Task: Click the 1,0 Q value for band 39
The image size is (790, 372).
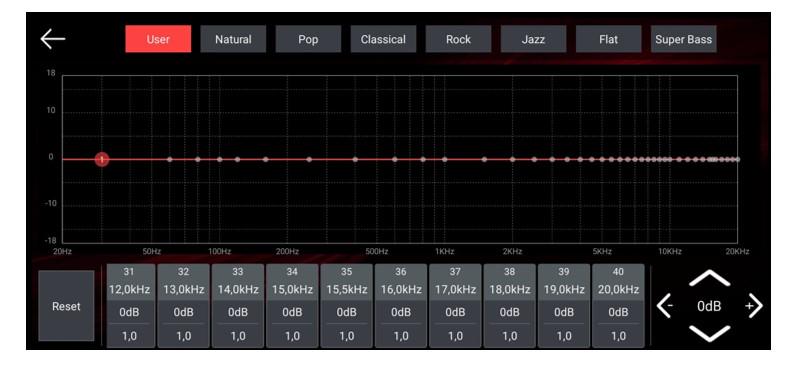Action: click(x=564, y=336)
